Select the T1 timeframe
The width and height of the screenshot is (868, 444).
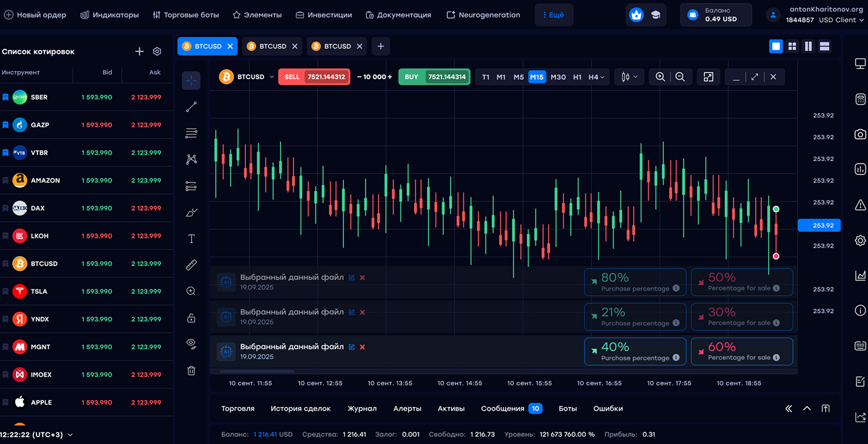pyautogui.click(x=486, y=77)
